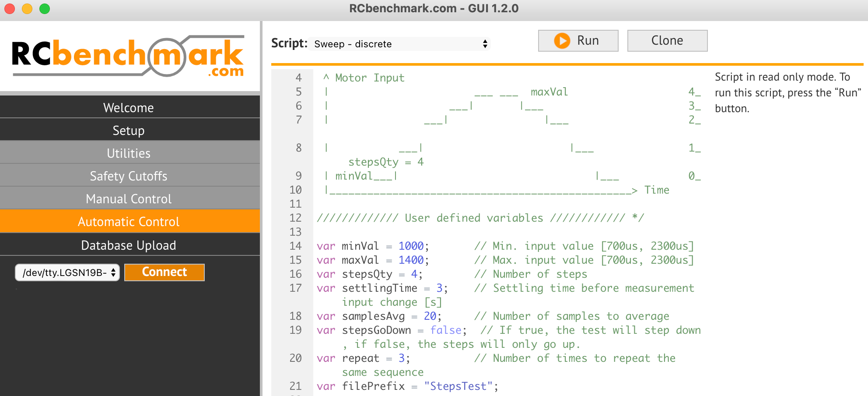This screenshot has width=868, height=396.
Task: Click the maxVal value 1400 in the code
Action: [x=411, y=260]
